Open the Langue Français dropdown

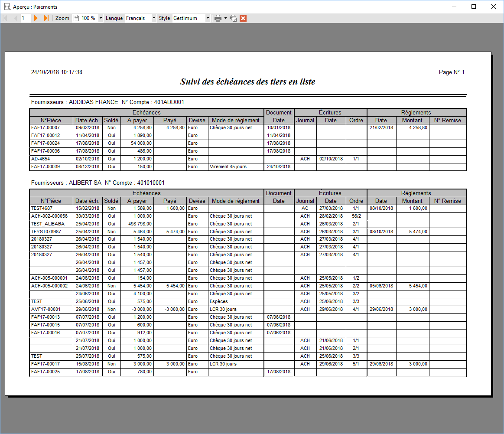click(x=154, y=18)
